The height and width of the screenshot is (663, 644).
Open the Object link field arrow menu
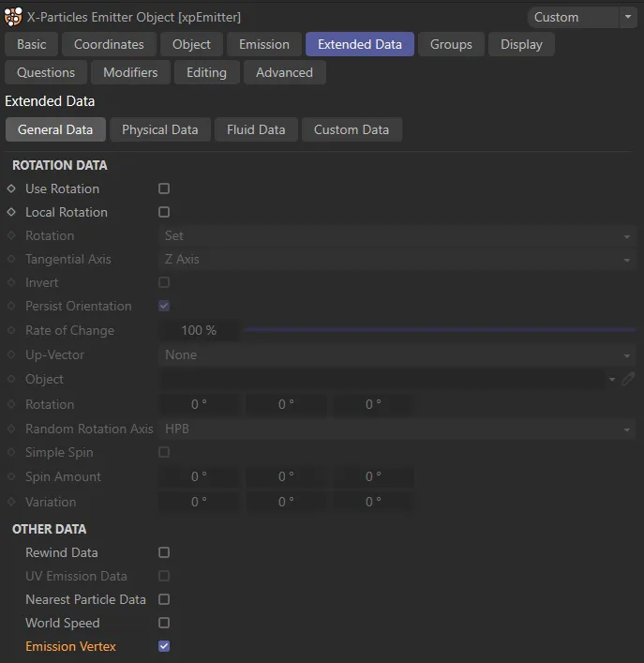coord(612,379)
